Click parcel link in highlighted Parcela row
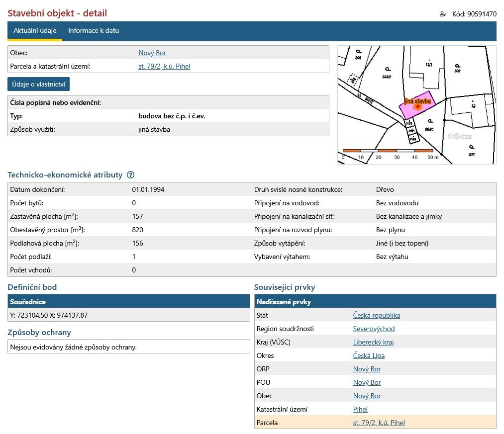 click(x=379, y=423)
